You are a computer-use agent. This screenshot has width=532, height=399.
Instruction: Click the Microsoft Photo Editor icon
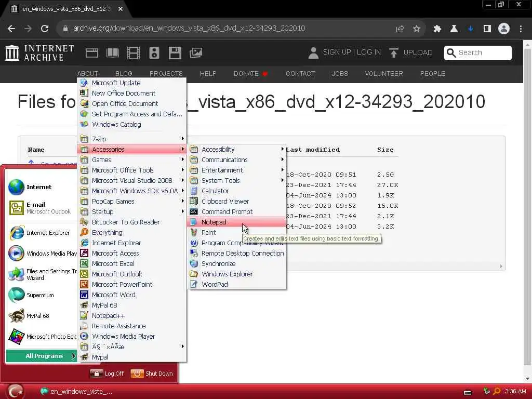coord(16,337)
